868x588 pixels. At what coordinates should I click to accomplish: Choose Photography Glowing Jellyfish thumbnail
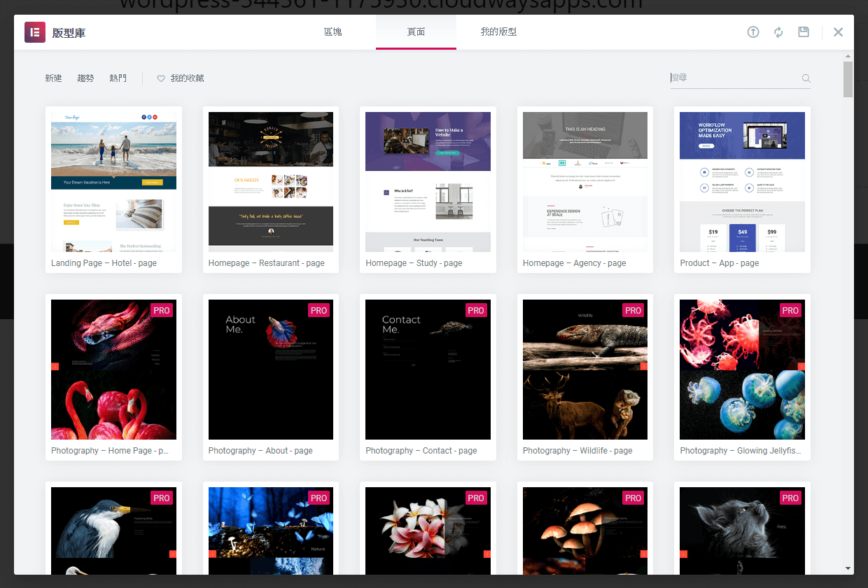[x=742, y=370]
